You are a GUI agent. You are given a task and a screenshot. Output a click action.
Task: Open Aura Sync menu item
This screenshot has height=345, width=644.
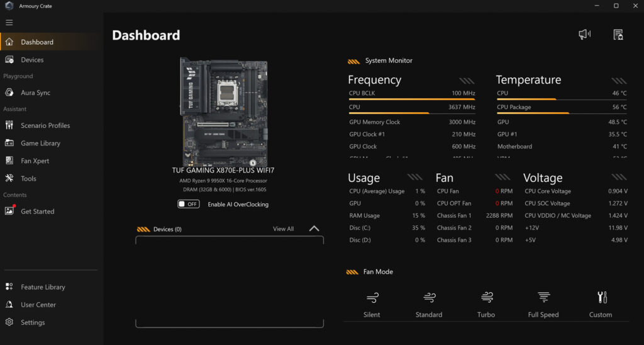coord(49,93)
